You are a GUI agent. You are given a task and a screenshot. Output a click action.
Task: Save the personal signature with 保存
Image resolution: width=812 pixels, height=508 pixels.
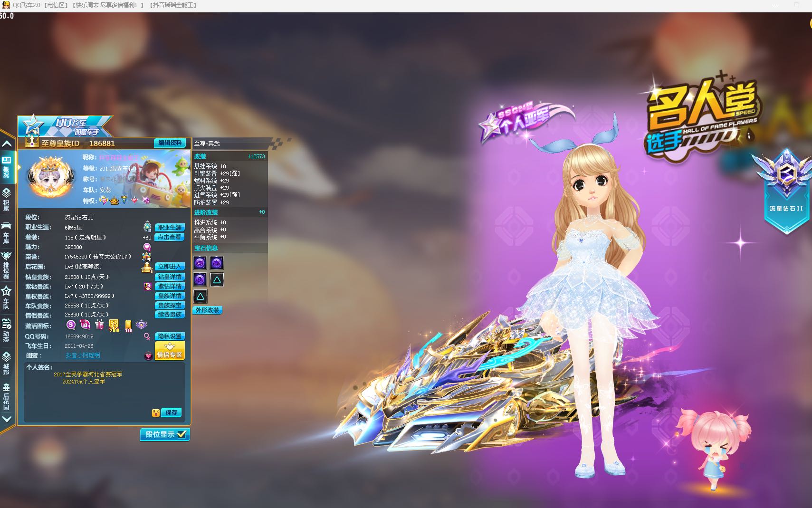click(x=172, y=412)
